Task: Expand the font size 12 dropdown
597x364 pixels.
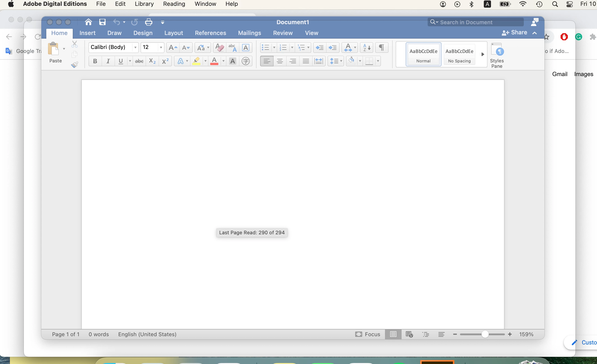Action: pos(161,47)
